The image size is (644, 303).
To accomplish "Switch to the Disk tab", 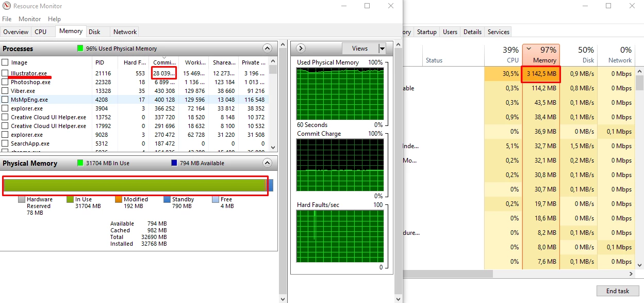I will click(x=94, y=32).
